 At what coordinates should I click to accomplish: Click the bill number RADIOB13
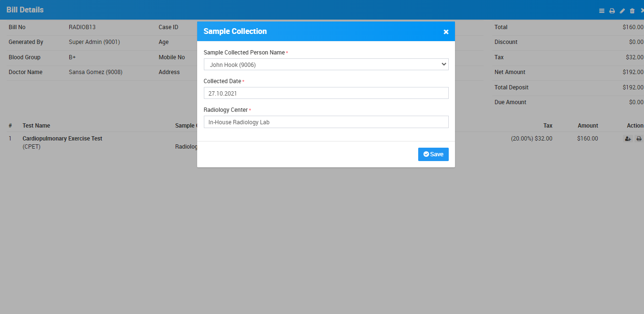tap(82, 27)
